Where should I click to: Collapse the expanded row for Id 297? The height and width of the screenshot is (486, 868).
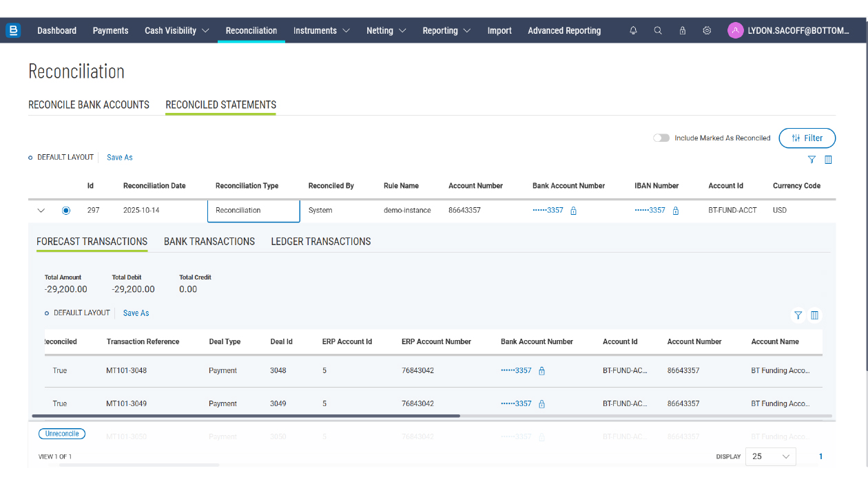[41, 211]
